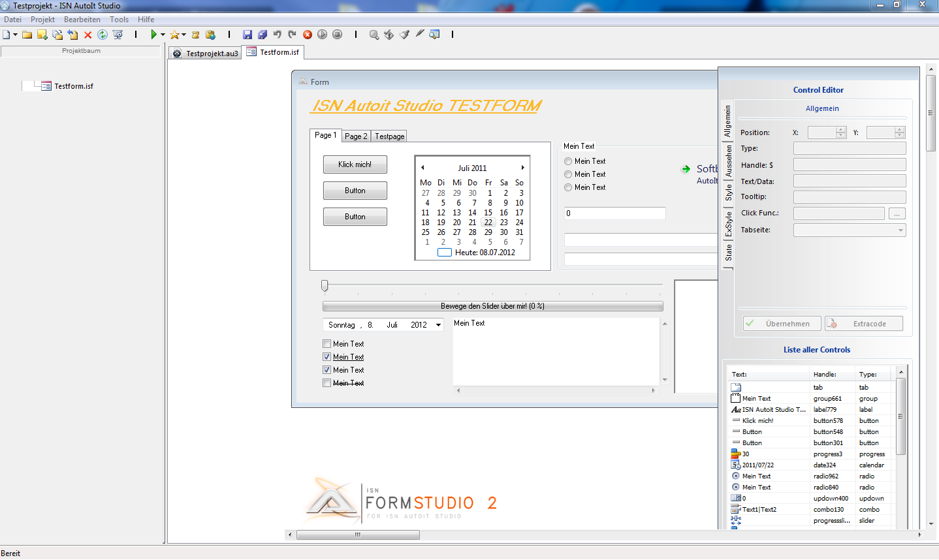Click the blue floppy disk Save icon
The height and width of the screenshot is (560, 939).
tap(247, 35)
